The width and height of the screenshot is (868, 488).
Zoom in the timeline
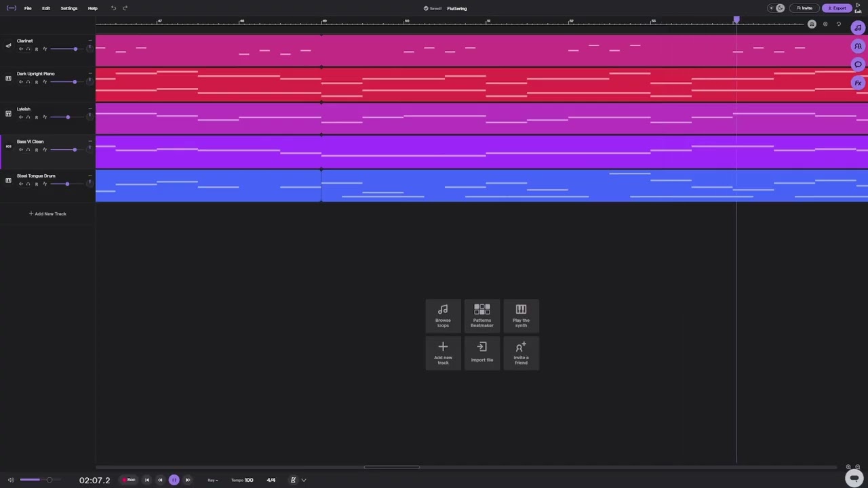[x=848, y=467]
